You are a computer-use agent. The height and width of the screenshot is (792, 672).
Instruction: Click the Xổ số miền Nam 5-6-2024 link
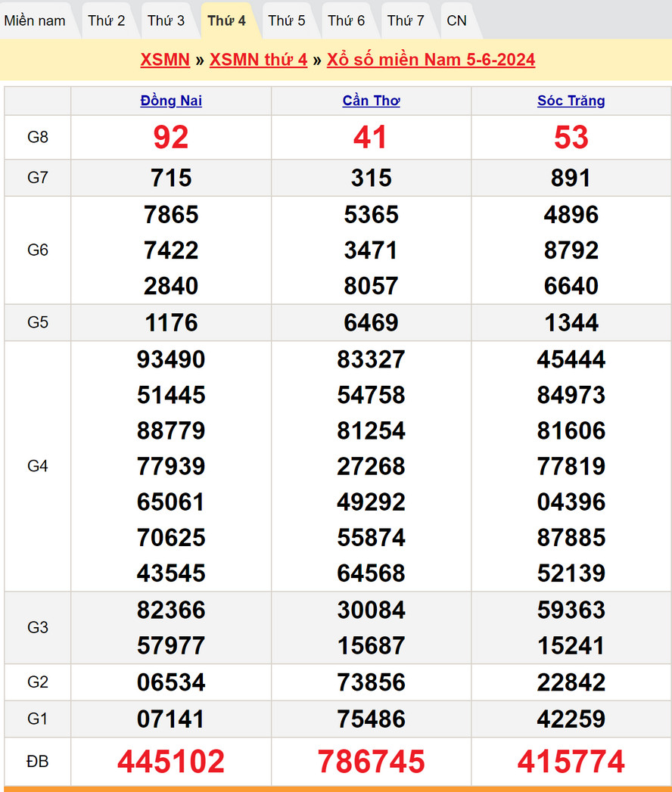pyautogui.click(x=431, y=60)
